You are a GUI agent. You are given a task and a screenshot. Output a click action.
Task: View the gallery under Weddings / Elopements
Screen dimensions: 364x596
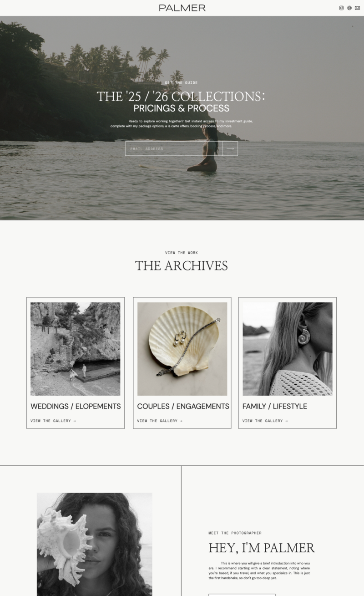(x=53, y=421)
